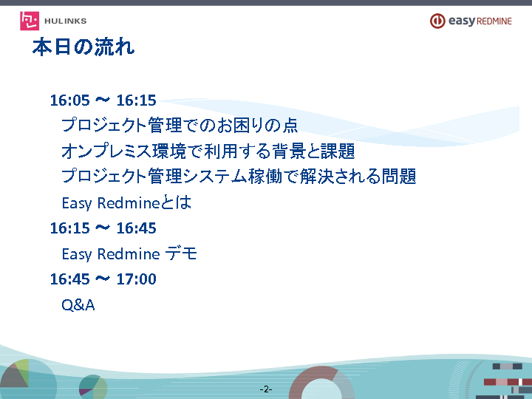Click the Easy Redmineとは agenda item
Viewport: 532px width, 399px height.
(126, 202)
